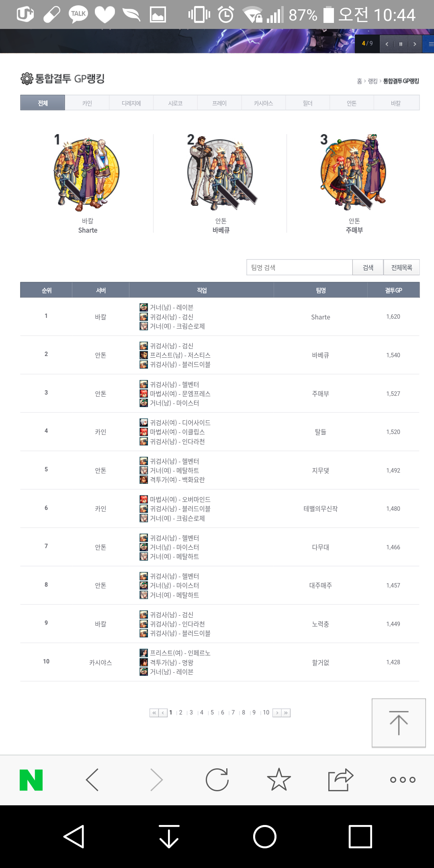
Task: Pause the banner slideshow
Action: click(401, 44)
